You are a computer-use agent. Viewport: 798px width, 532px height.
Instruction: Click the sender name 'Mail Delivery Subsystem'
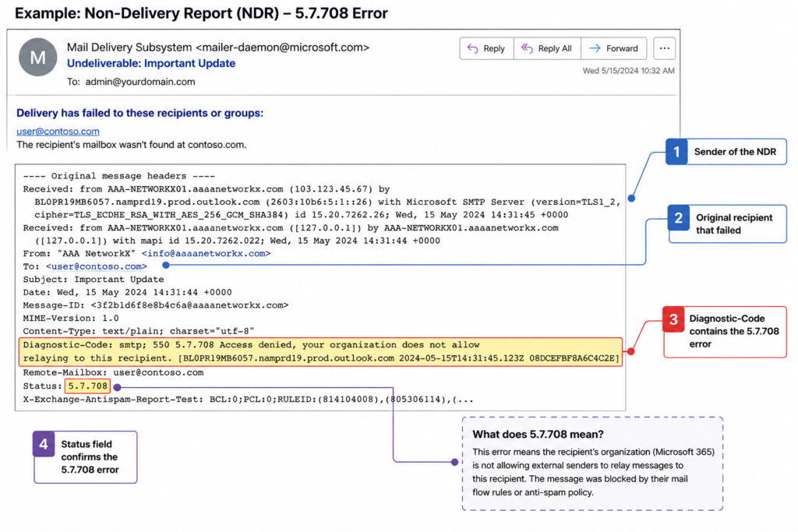pos(129,48)
